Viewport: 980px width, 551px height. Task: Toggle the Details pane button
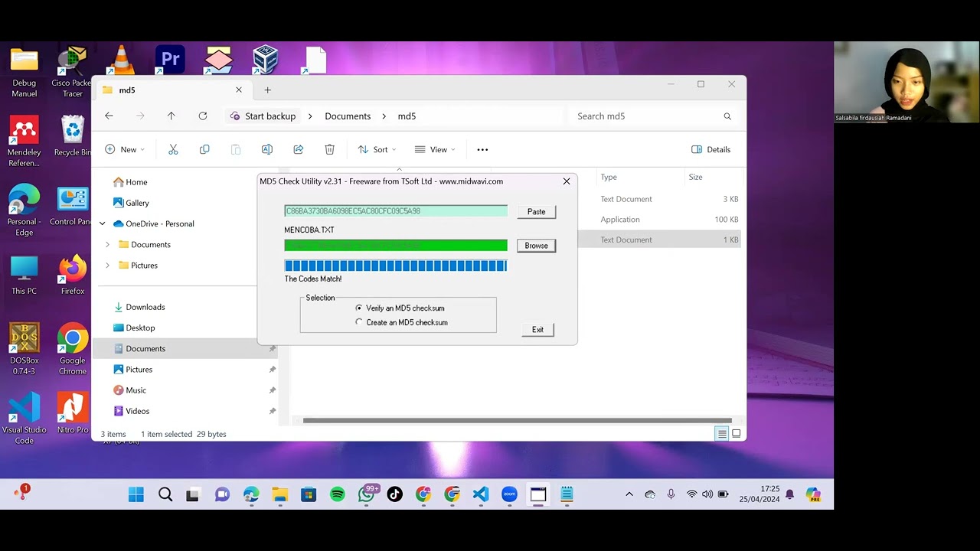(710, 149)
